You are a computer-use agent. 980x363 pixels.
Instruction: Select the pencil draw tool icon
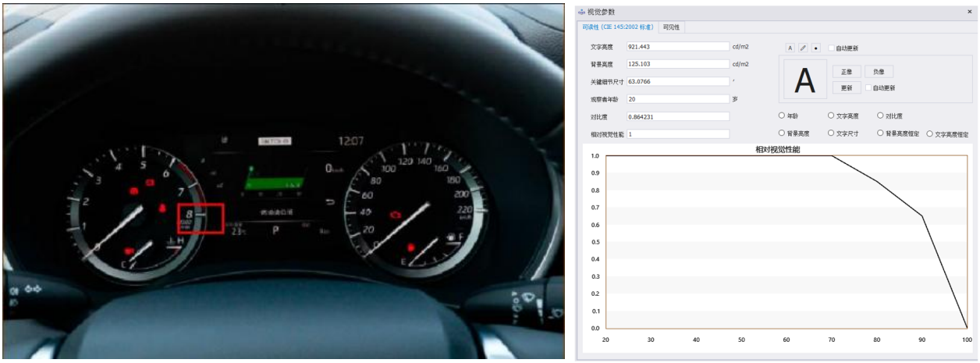click(803, 48)
